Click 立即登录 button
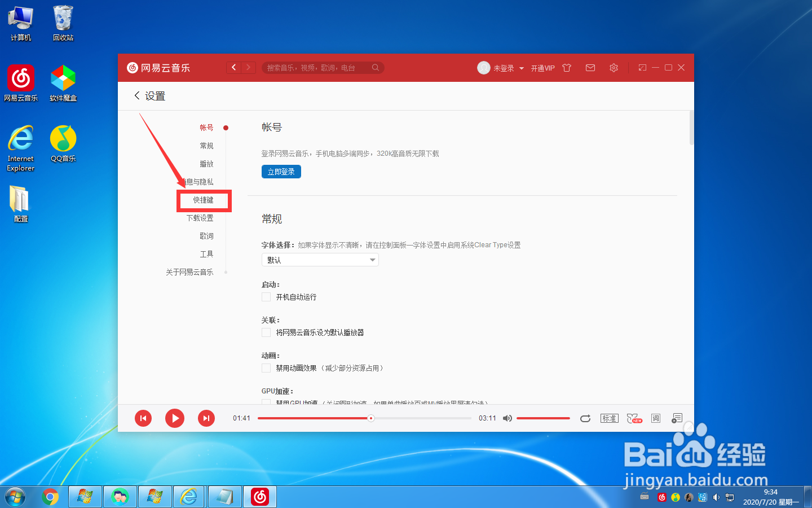The image size is (812, 508). [x=281, y=172]
